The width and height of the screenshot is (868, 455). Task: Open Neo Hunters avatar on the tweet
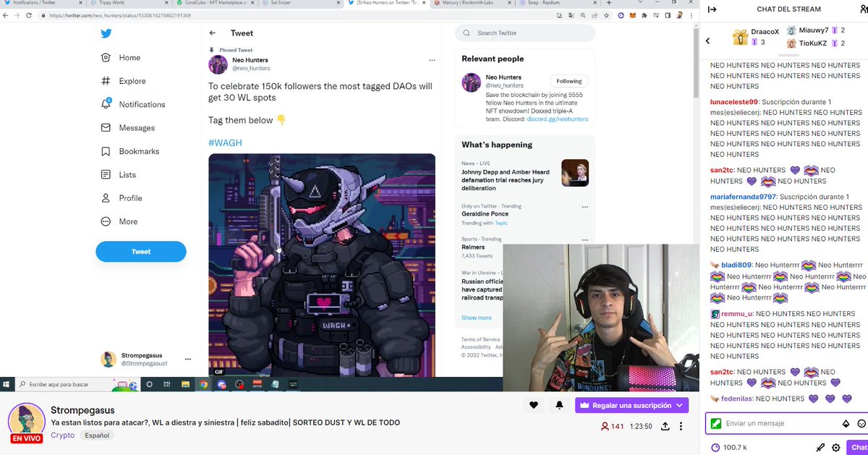click(x=218, y=64)
